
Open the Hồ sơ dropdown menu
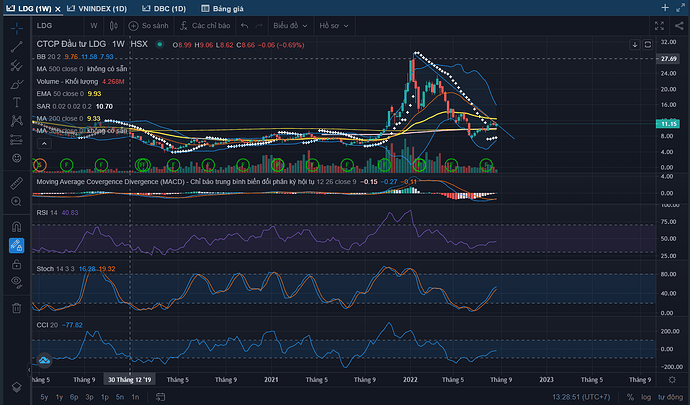tap(330, 25)
